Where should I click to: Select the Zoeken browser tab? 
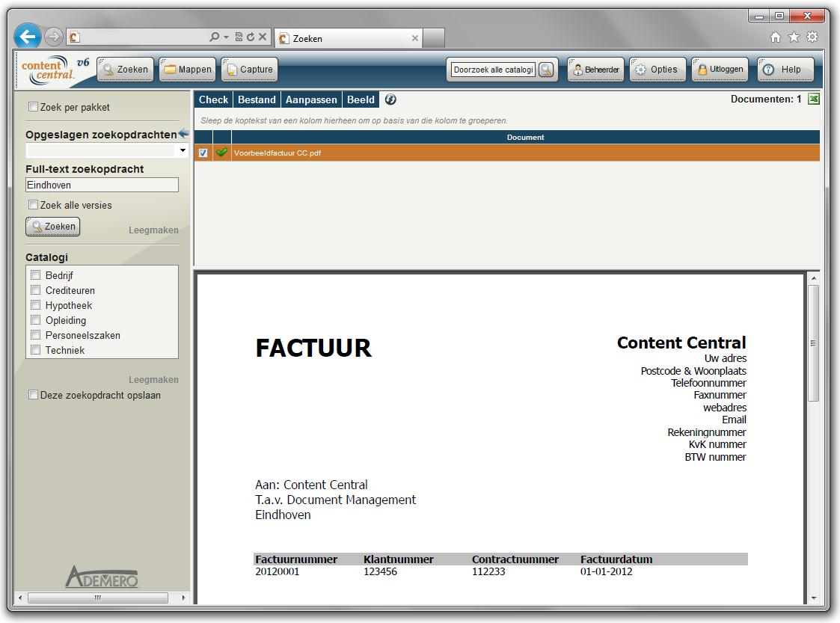click(x=349, y=38)
